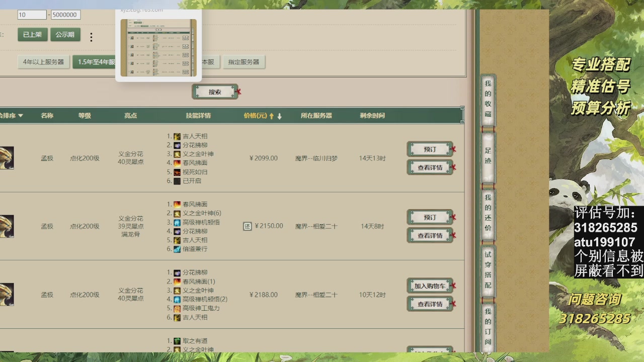Toggle the 4年以上服务器 server filter
Image resolution: width=644 pixels, height=362 pixels.
click(x=43, y=62)
